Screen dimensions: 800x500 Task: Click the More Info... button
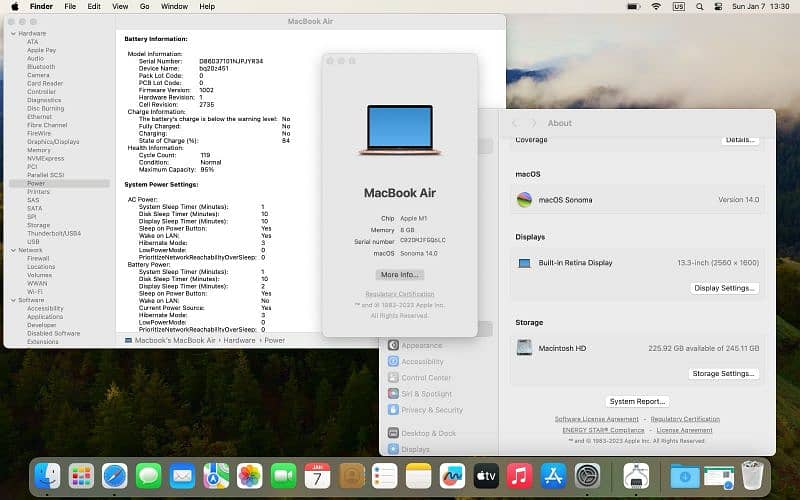[399, 274]
